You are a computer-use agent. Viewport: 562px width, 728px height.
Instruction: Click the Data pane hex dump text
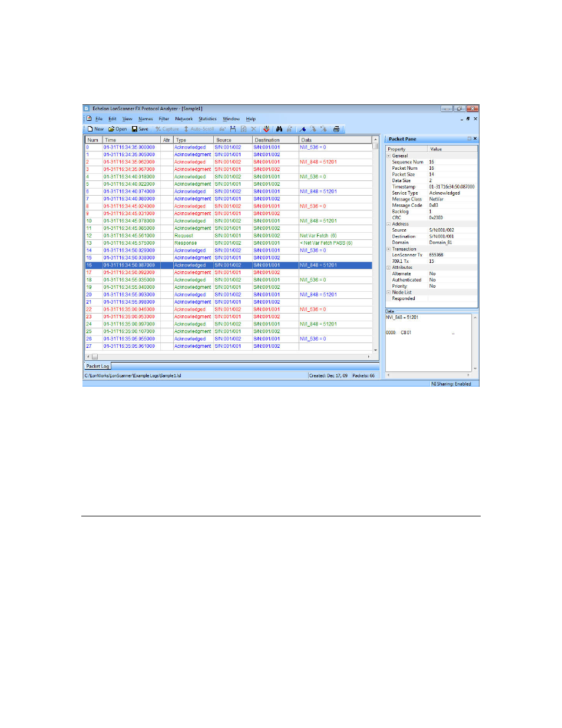[399, 332]
